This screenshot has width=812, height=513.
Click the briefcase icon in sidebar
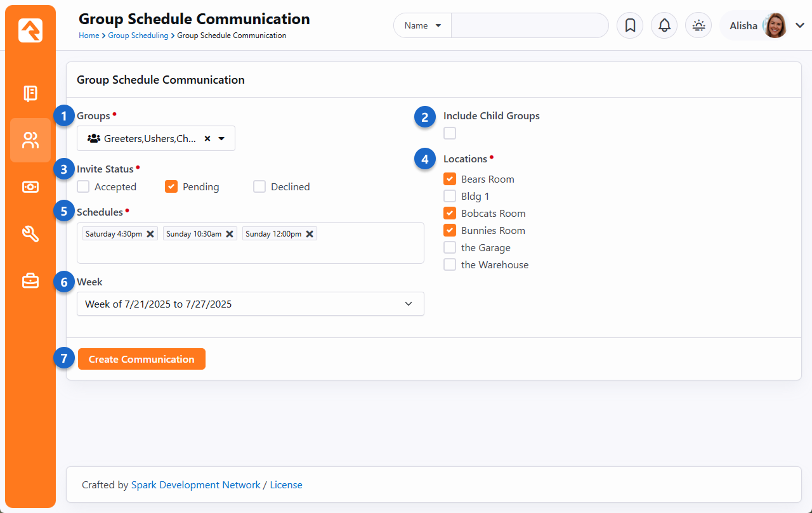point(30,281)
